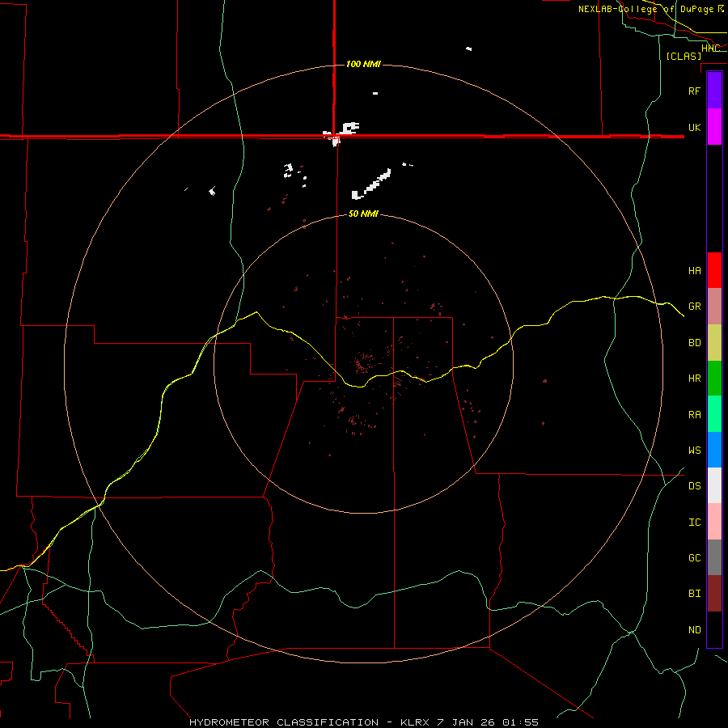Click the white echo cluster on thick red border
The image size is (728, 728).
coord(341,133)
